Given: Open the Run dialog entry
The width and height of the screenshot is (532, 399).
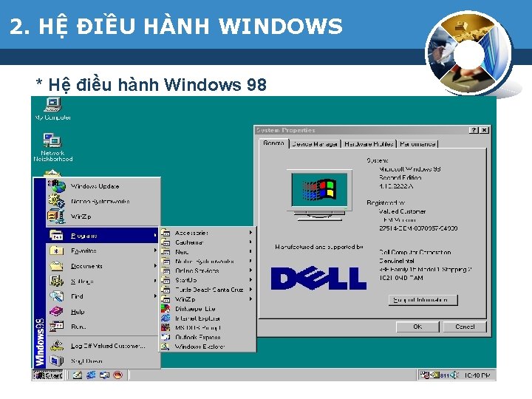Looking at the screenshot, I should click(103, 327).
